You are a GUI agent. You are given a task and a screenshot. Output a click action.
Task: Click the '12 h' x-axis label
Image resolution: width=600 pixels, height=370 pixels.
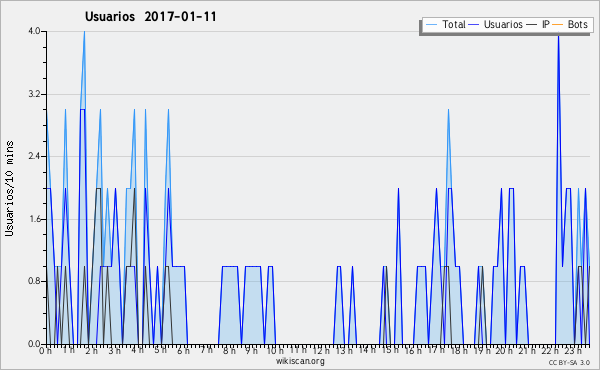pos(321,350)
